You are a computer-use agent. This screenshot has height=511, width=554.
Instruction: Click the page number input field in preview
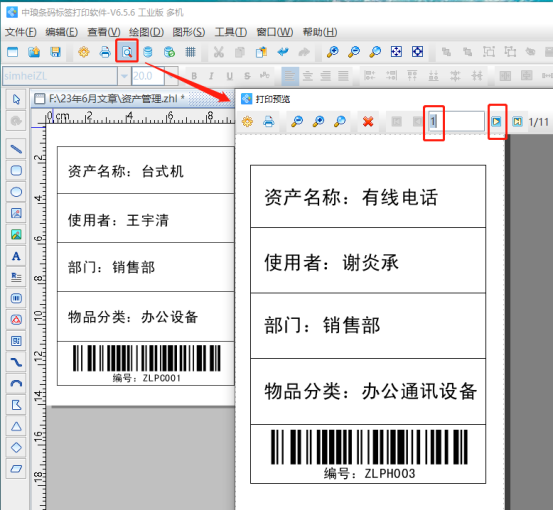[x=456, y=122]
